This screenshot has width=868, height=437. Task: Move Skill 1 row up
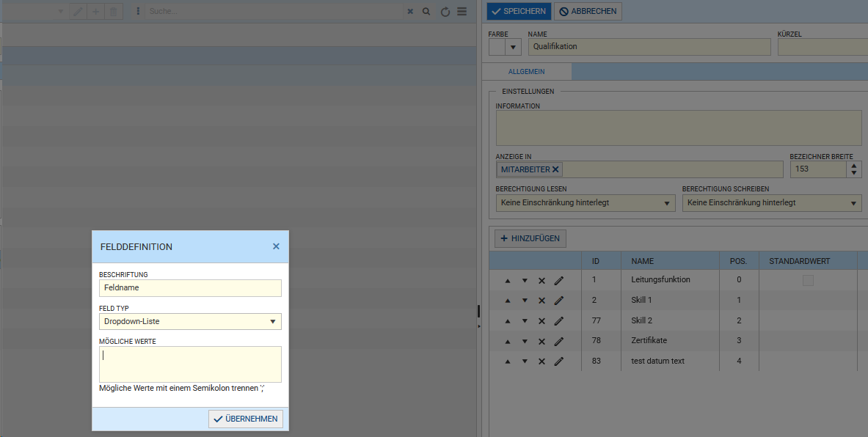(508, 301)
